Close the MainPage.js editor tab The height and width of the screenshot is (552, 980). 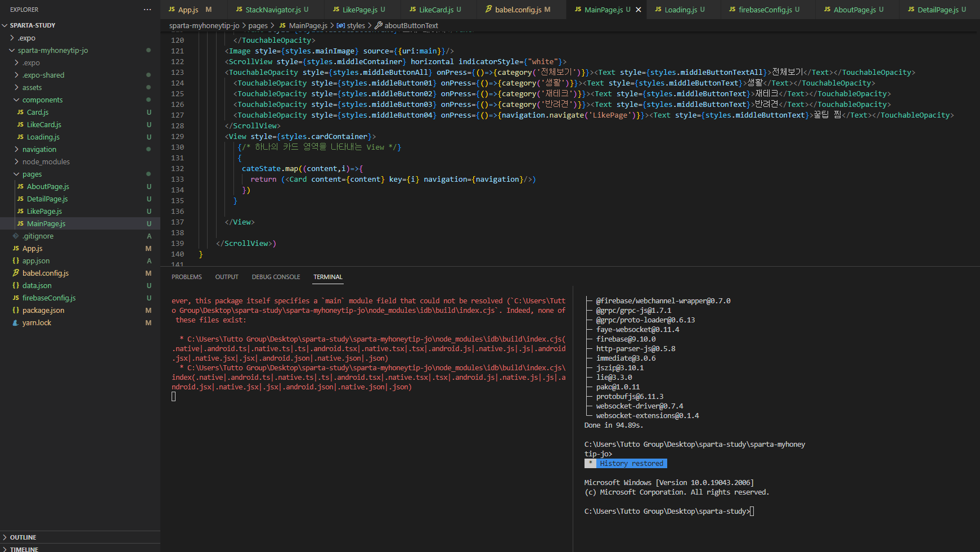click(639, 10)
